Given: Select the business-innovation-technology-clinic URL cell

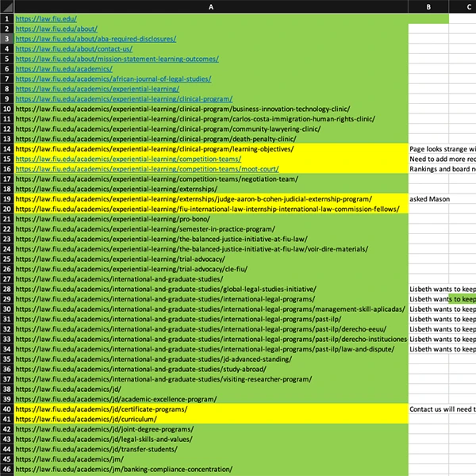Looking at the screenshot, I should pos(211,109).
